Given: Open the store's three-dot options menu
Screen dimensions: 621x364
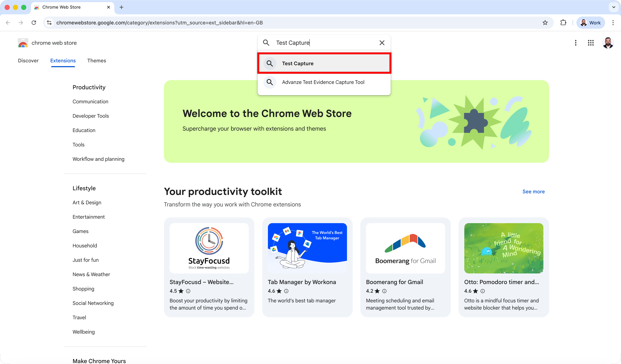Looking at the screenshot, I should click(575, 43).
